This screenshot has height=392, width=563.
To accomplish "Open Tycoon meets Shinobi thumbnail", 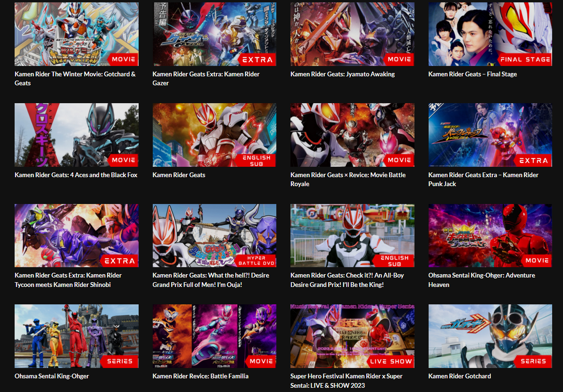I will coord(76,236).
